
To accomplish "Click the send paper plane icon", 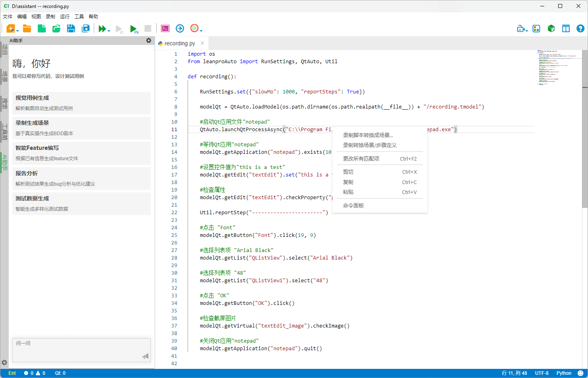I will coord(146,356).
